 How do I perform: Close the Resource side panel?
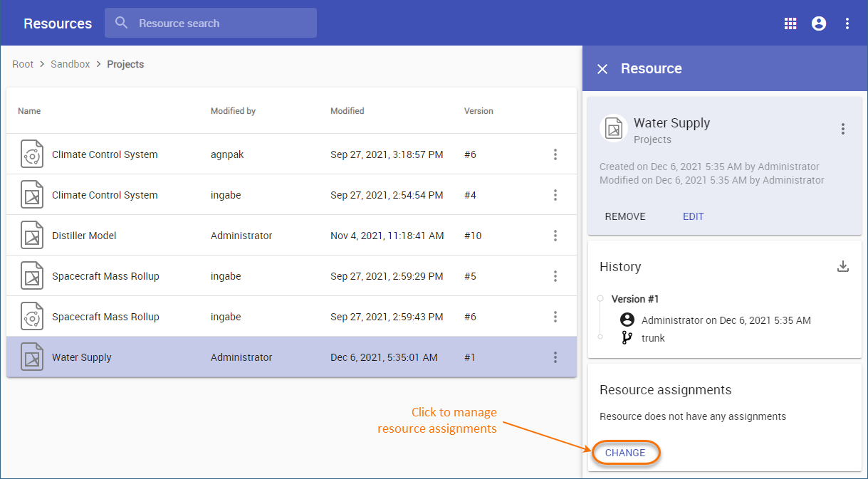pyautogui.click(x=602, y=69)
